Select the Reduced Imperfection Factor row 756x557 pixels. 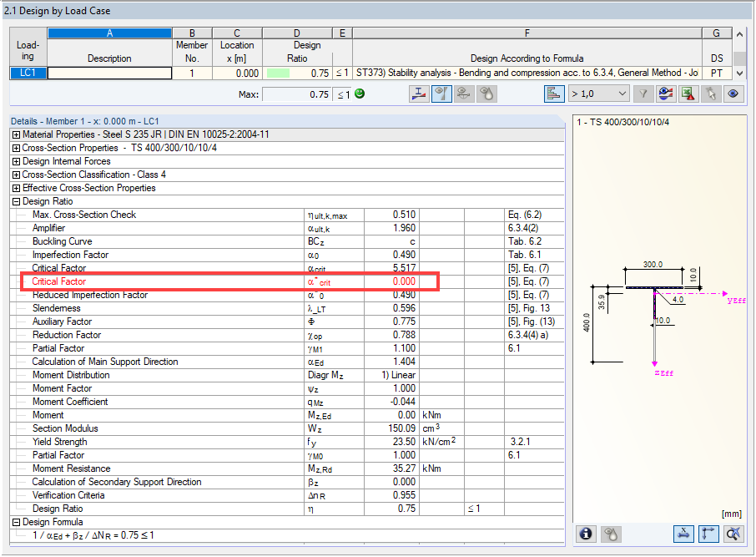point(287,295)
